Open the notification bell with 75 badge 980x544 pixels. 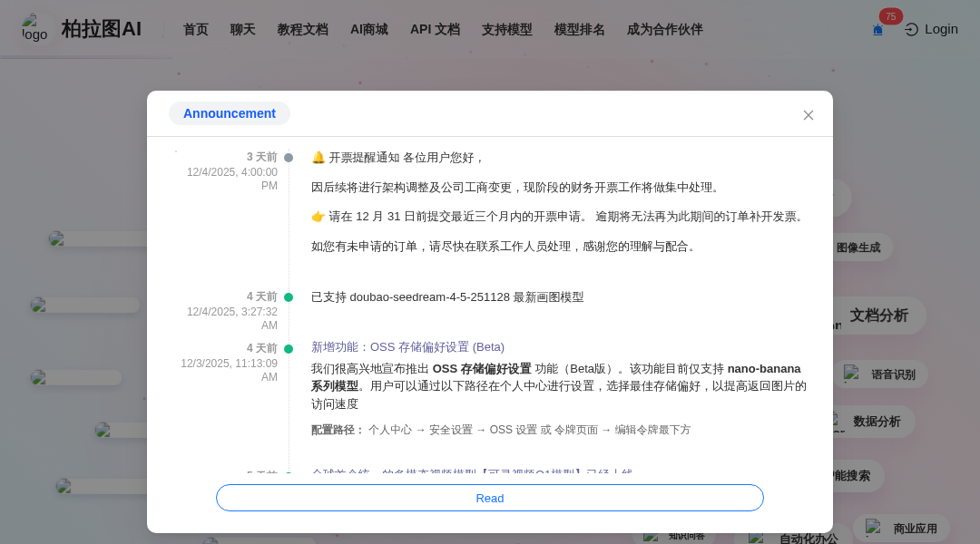(877, 29)
